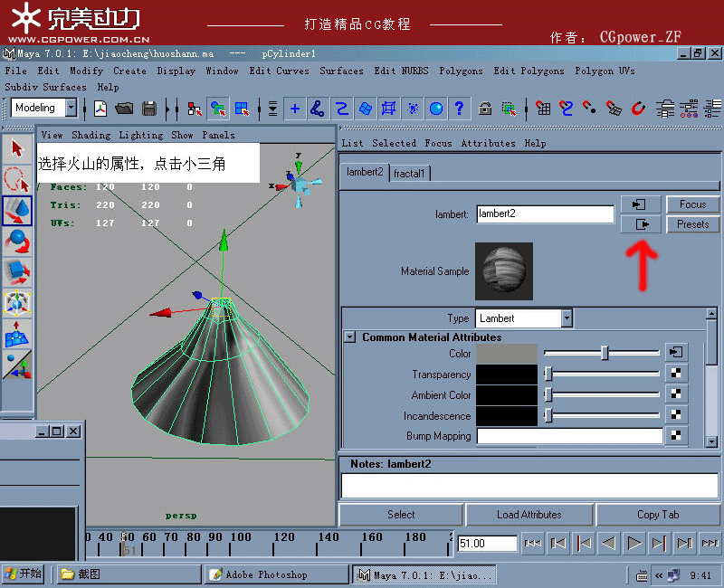
Task: Click the Open scene folder icon
Action: 124,109
